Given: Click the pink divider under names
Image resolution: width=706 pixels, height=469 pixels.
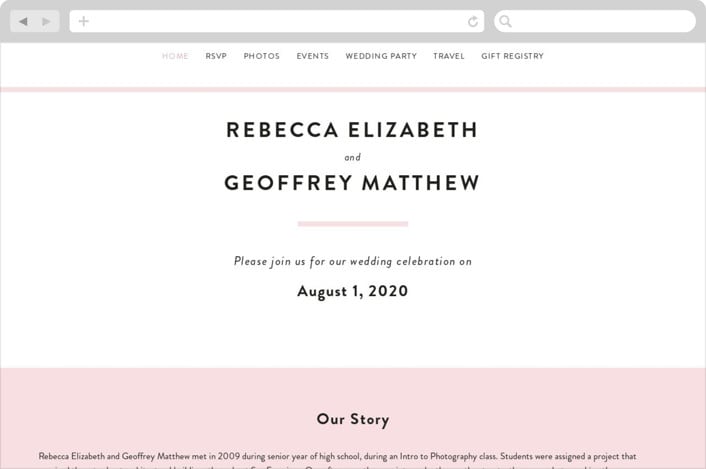Looking at the screenshot, I should 353,224.
